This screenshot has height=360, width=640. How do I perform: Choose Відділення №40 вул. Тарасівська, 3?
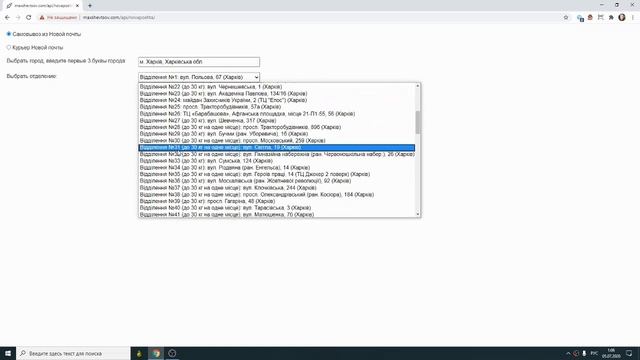click(x=277, y=208)
